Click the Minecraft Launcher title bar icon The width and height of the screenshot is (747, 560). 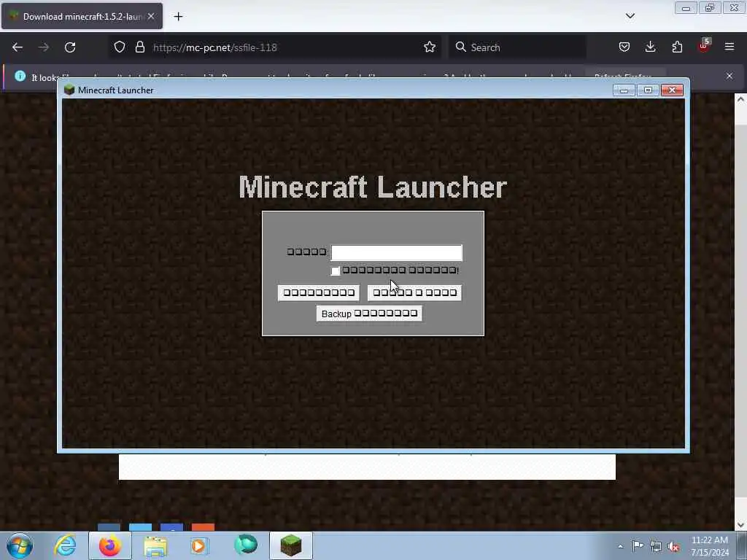point(69,90)
